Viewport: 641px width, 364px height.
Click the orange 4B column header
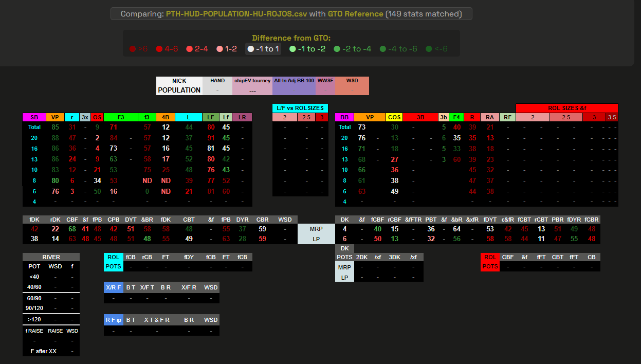(x=166, y=117)
